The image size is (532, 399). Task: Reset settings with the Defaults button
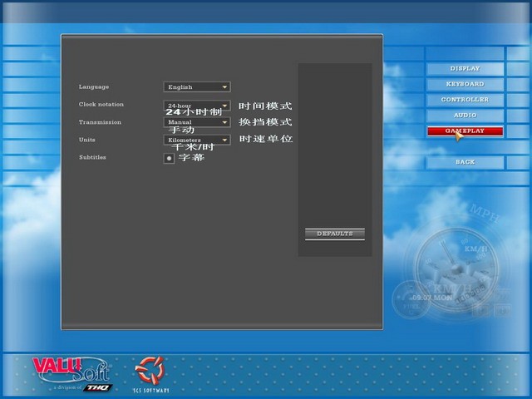click(334, 234)
